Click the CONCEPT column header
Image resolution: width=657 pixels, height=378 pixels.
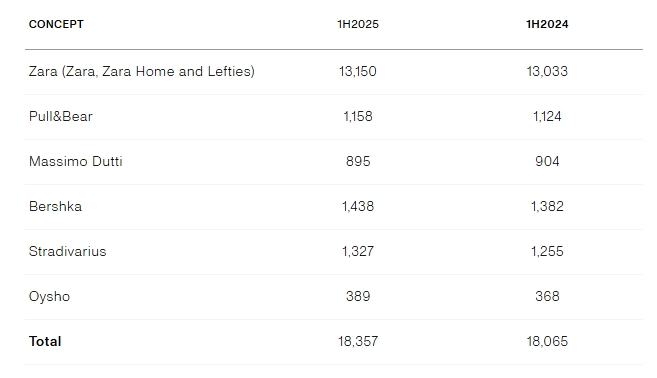[x=56, y=24]
